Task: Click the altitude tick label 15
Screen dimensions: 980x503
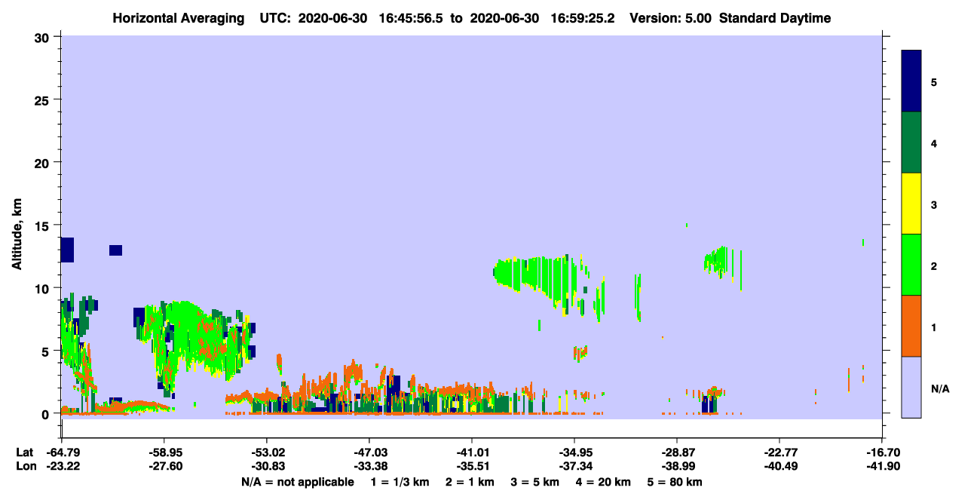Action: [44, 225]
